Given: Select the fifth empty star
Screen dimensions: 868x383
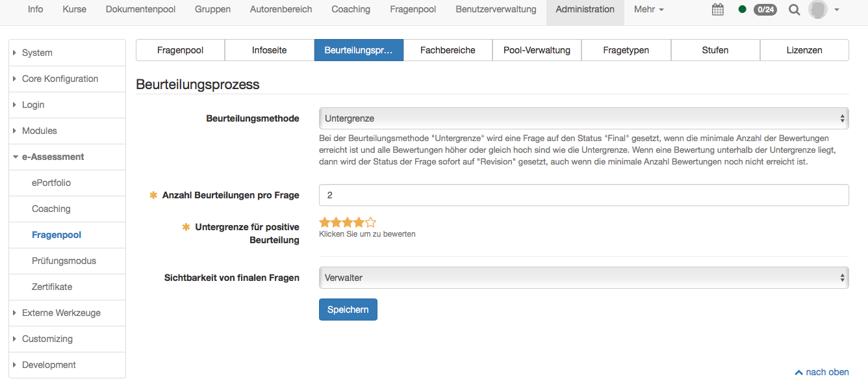Looking at the screenshot, I should point(371,222).
